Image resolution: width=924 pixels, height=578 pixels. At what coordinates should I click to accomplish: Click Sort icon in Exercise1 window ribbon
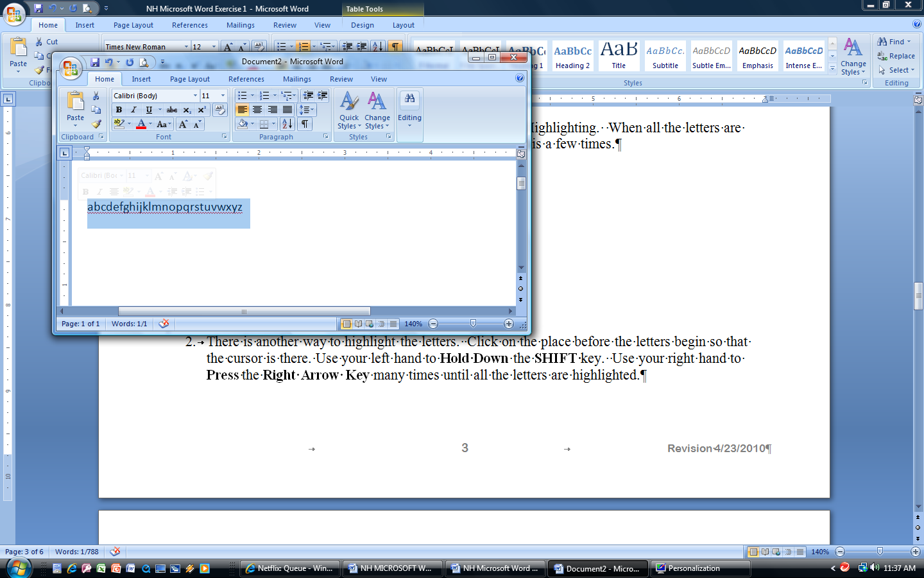point(377,46)
